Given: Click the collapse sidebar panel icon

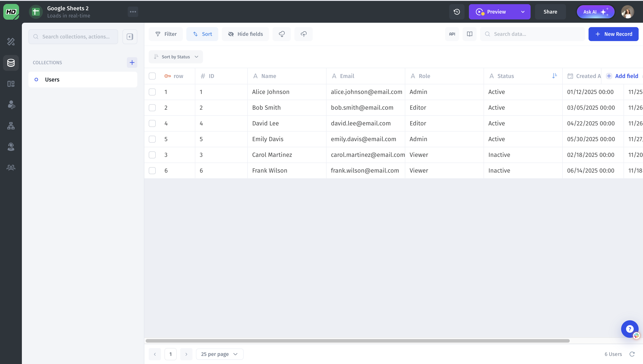Looking at the screenshot, I should (x=130, y=37).
